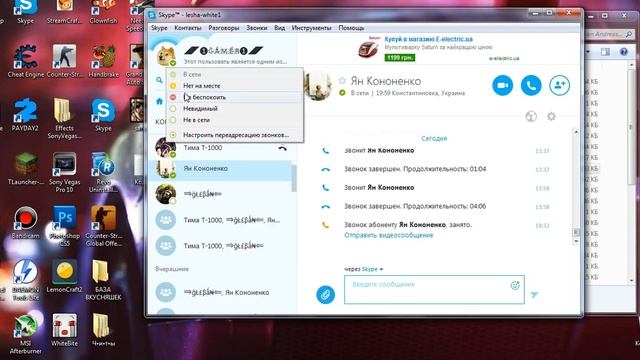Click the Сегодня date header in chat
640x360 pixels.
pyautogui.click(x=434, y=138)
